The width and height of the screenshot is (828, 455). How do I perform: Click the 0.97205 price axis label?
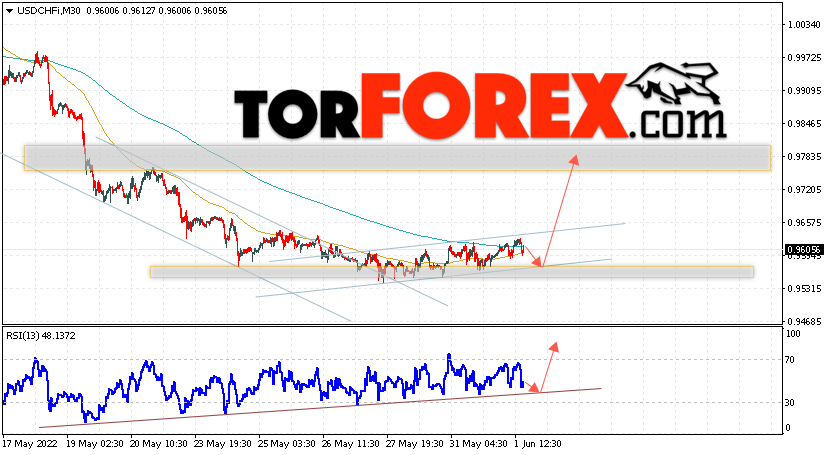point(804,189)
